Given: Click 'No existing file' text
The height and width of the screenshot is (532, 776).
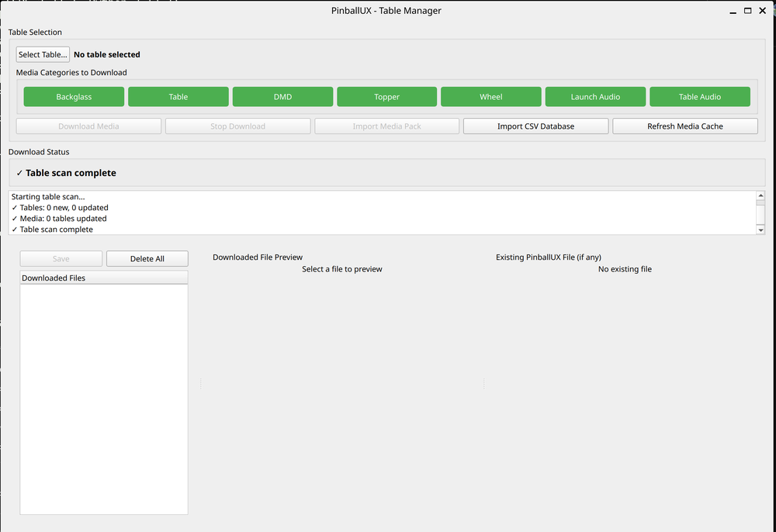Looking at the screenshot, I should point(625,269).
